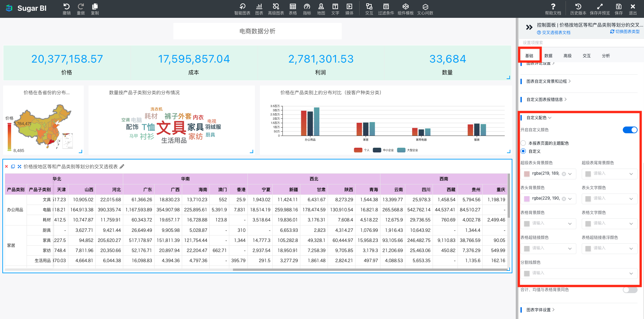Open component templates (组件模板)

tap(406, 9)
